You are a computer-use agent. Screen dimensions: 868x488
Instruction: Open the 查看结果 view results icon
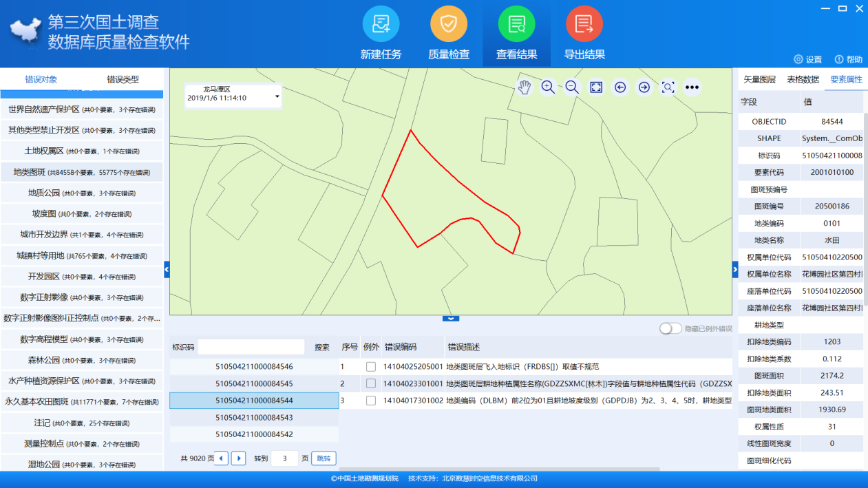tap(517, 24)
